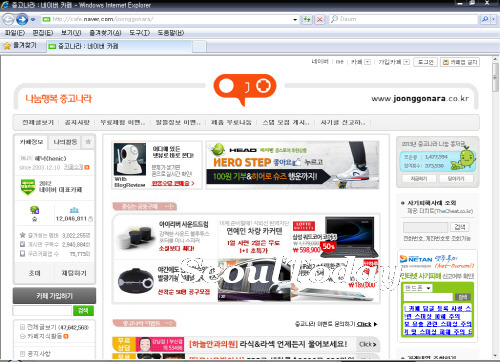Click the red X Stop icon
Viewport: 500px width, 362px height.
tap(319, 19)
